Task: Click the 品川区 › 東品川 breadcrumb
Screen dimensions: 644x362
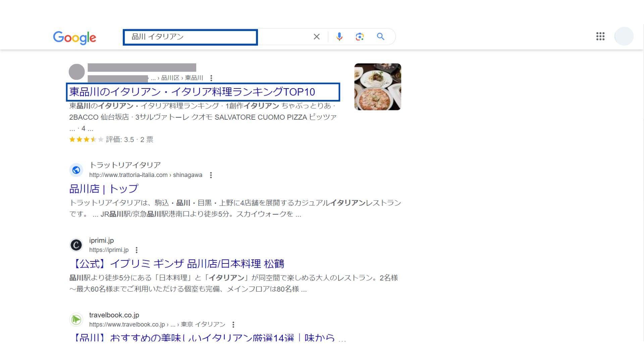Action: click(182, 78)
